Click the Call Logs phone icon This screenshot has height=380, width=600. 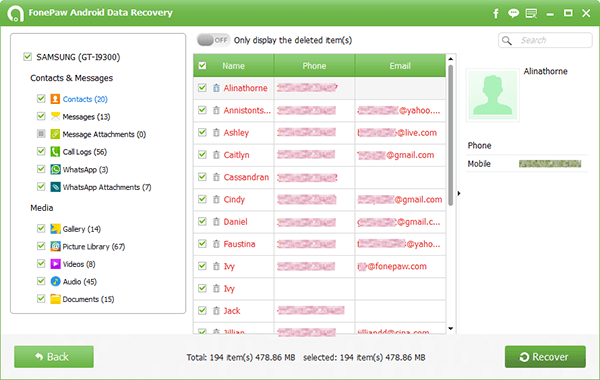55,152
